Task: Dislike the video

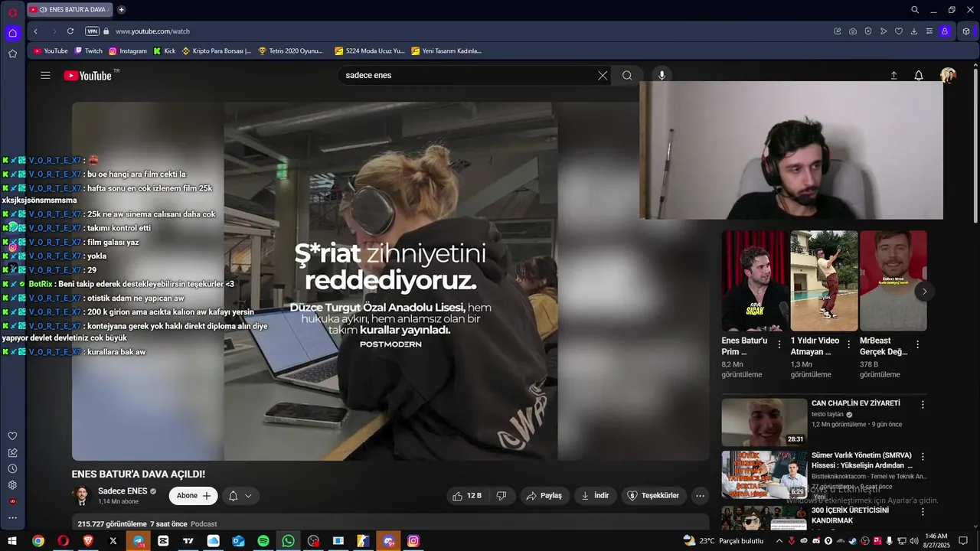Action: click(501, 495)
